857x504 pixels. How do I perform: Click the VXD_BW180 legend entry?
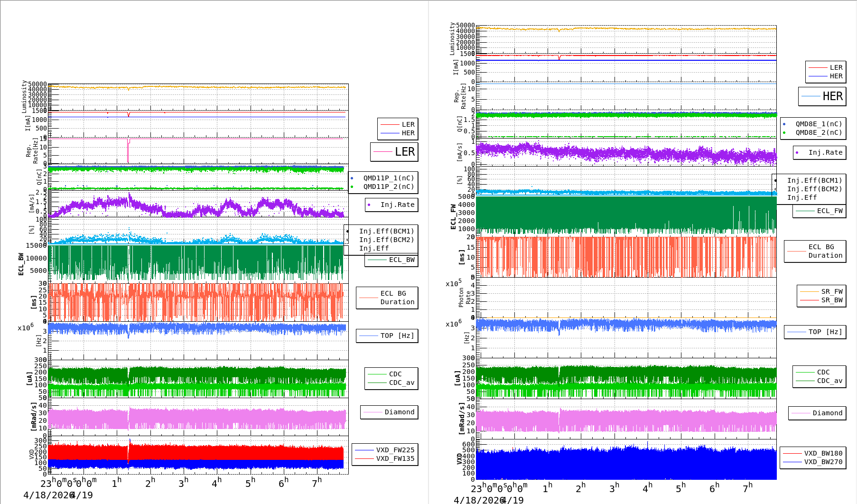(x=823, y=453)
